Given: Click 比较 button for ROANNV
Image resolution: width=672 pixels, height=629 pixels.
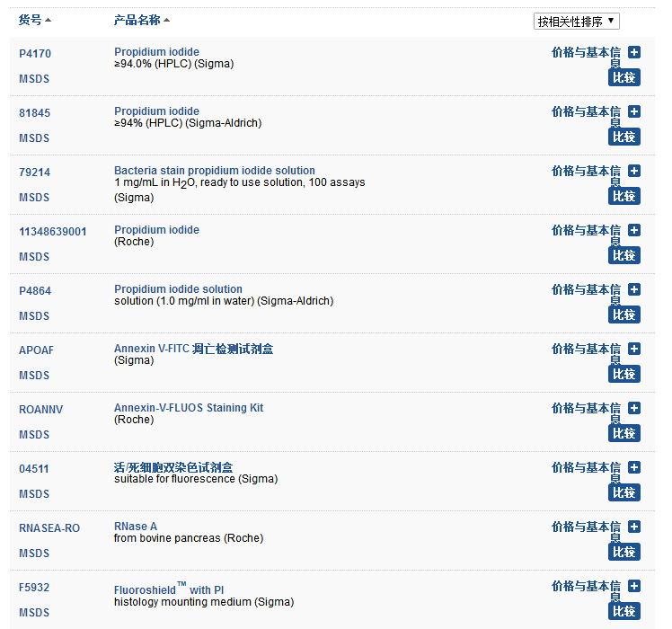Looking at the screenshot, I should (x=624, y=433).
